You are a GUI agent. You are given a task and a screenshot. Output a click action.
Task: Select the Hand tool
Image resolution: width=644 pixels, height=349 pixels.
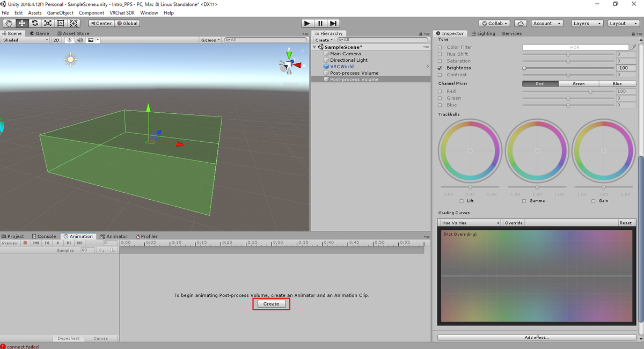[9, 23]
